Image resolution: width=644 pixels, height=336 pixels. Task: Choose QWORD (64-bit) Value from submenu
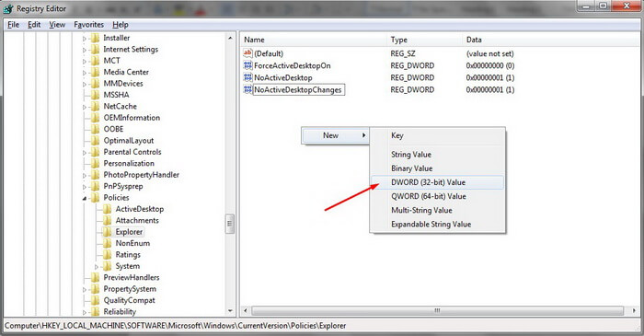[437, 196]
